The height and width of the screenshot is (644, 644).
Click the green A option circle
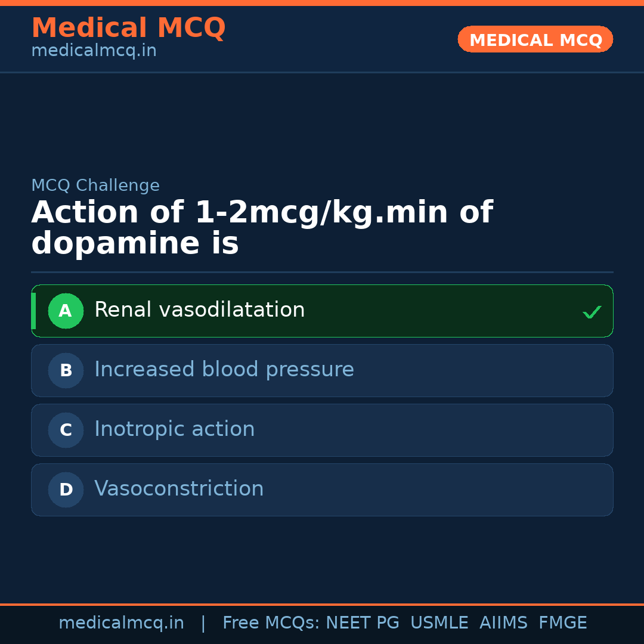coord(66,311)
